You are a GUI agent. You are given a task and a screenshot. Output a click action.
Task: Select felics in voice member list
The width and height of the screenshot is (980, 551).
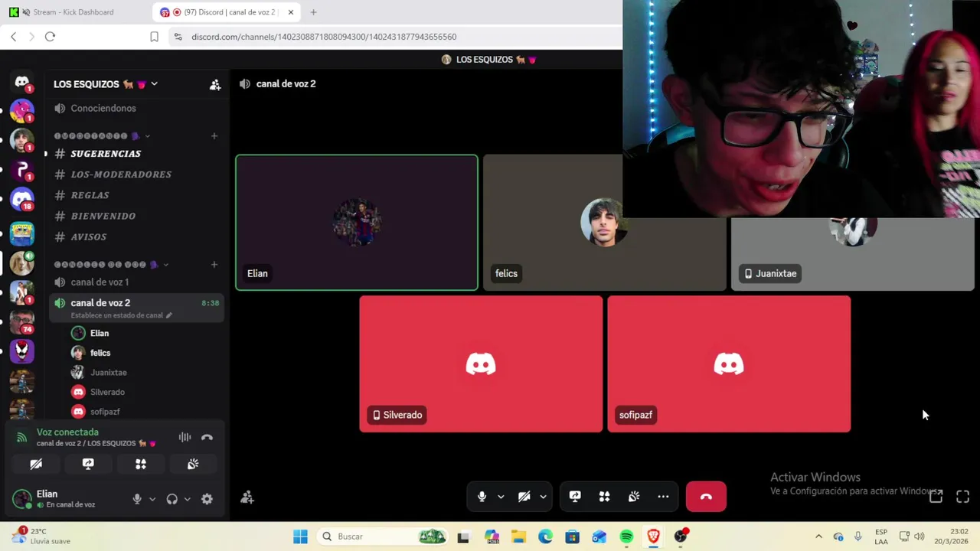(x=100, y=353)
